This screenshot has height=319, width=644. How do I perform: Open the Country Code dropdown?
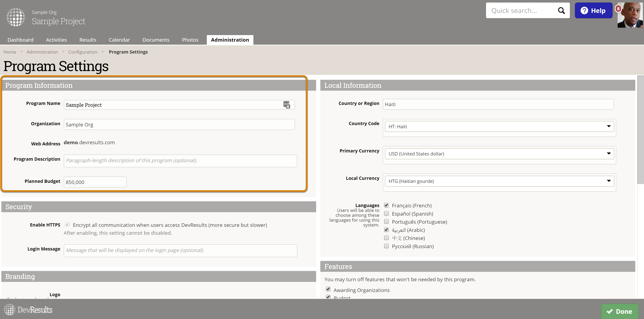(499, 126)
